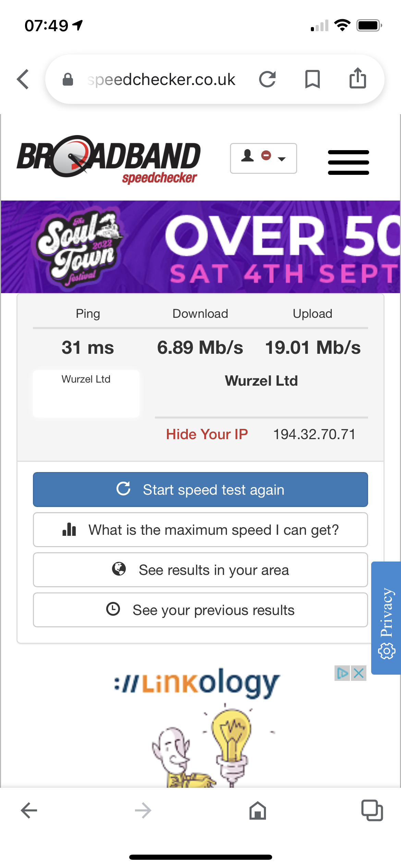Tap the browser back chevron
The width and height of the screenshot is (401, 868).
23,79
